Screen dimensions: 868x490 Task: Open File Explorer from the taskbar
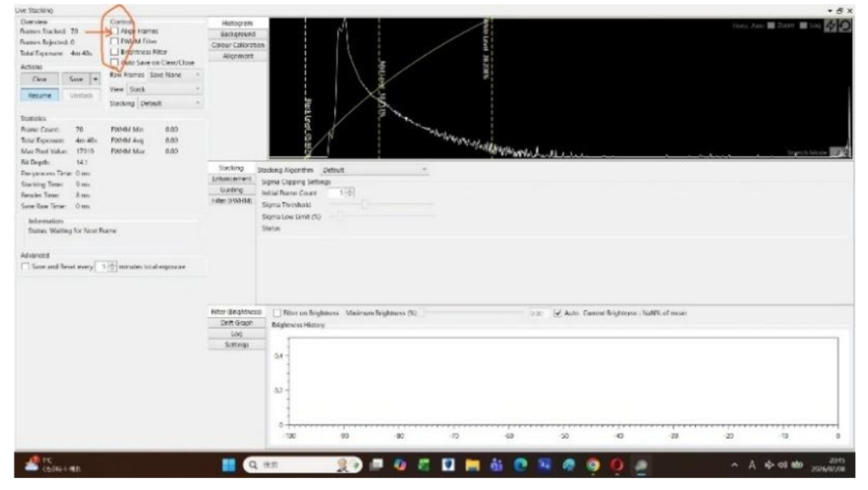tap(474, 465)
